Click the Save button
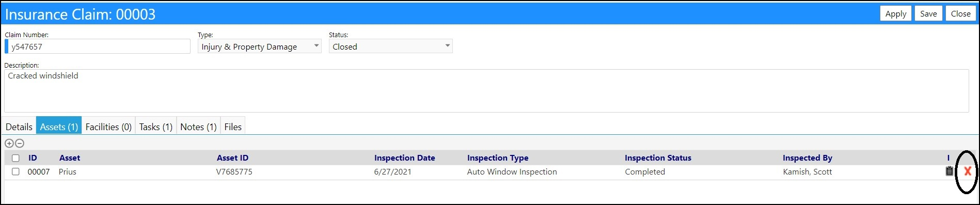This screenshot has height=205, width=980. 928,14
